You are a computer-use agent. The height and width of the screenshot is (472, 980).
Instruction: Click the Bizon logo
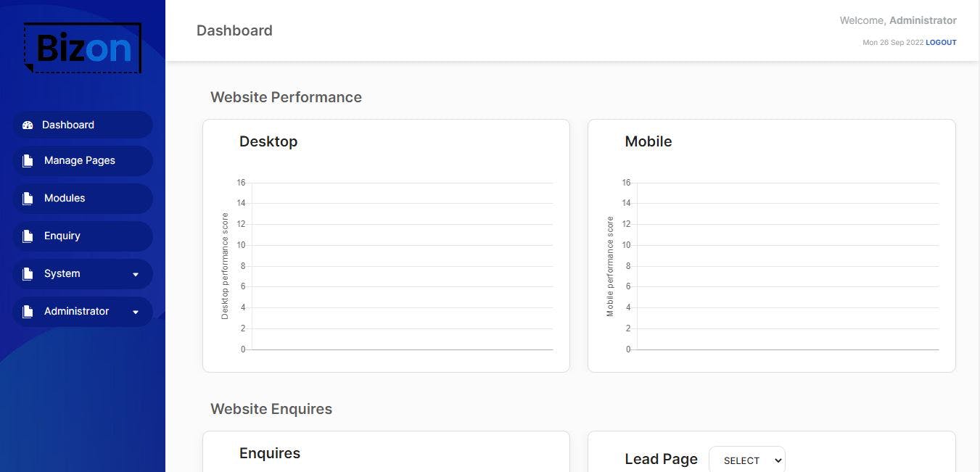(x=83, y=48)
